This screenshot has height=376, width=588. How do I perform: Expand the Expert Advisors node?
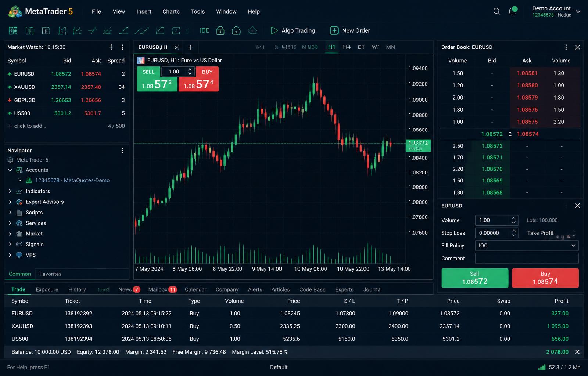[x=10, y=202]
